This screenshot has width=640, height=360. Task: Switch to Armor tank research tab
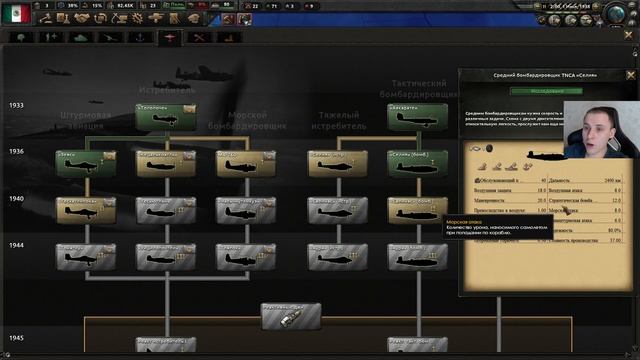coord(81,38)
